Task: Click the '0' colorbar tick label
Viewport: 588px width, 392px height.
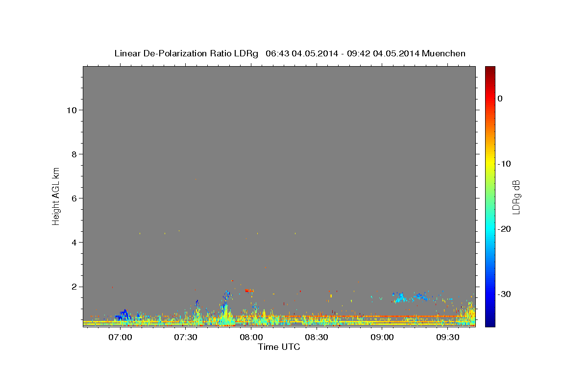Action: [x=500, y=98]
